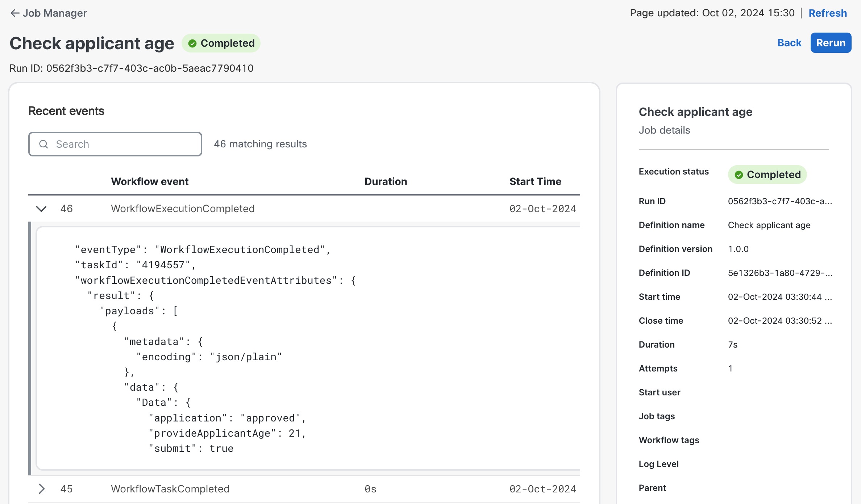Expand event 45 WorkflowTaskCompleted row
Screen dimensions: 861x504
[x=41, y=489]
